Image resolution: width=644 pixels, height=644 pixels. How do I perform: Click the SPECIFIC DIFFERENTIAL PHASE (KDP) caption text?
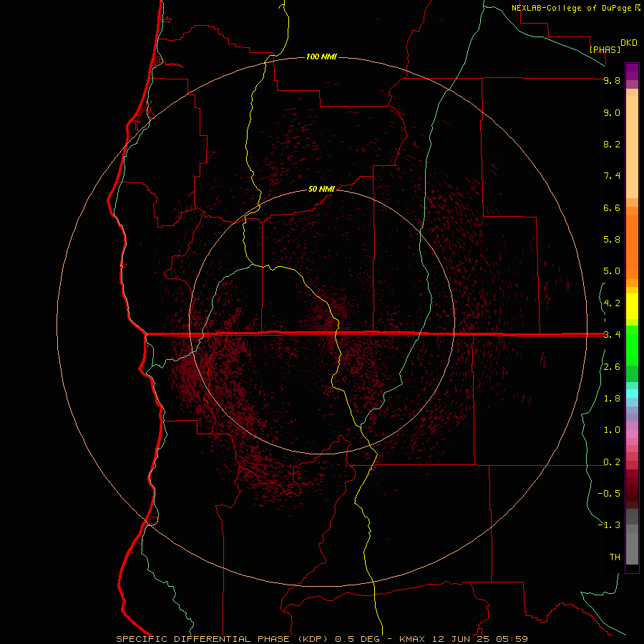point(222,639)
